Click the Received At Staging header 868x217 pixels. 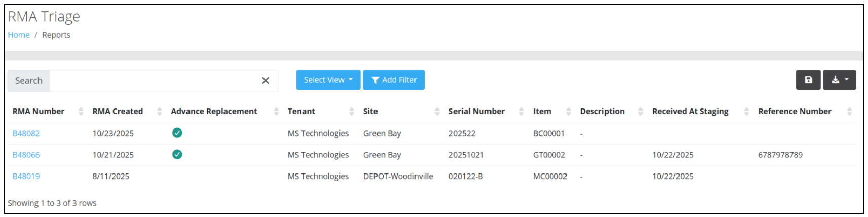click(690, 111)
